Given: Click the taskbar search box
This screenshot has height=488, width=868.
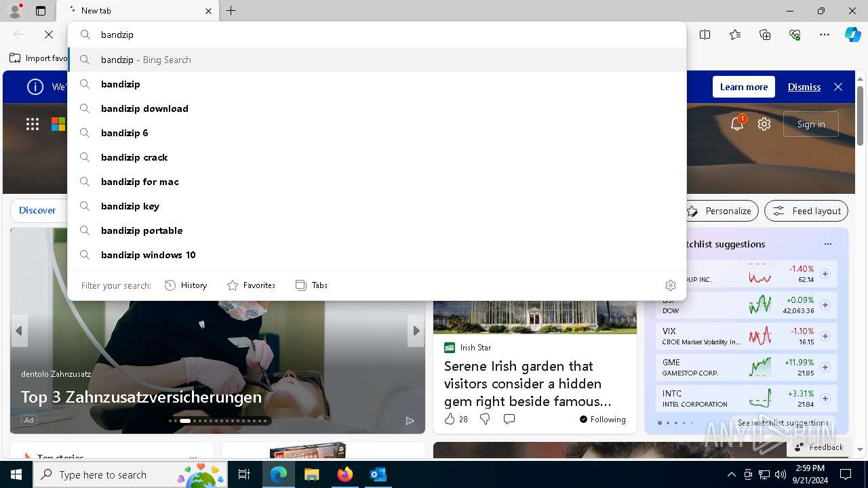Looking at the screenshot, I should pyautogui.click(x=130, y=474).
